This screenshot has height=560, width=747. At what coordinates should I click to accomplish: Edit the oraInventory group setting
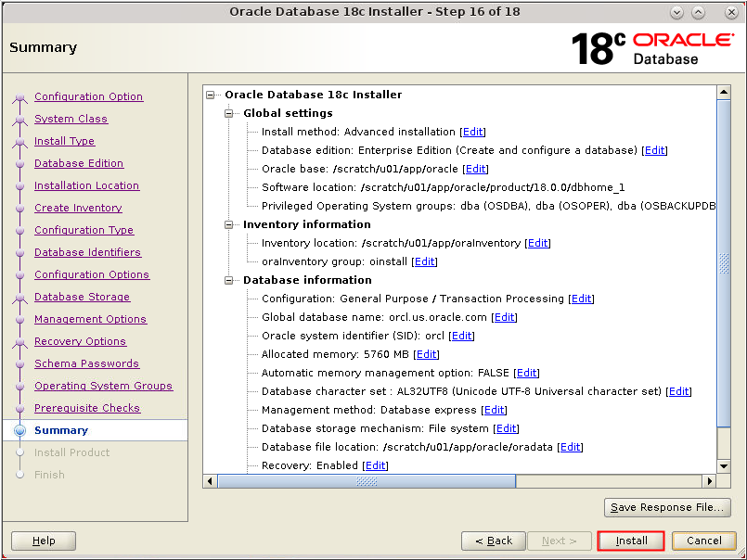424,261
